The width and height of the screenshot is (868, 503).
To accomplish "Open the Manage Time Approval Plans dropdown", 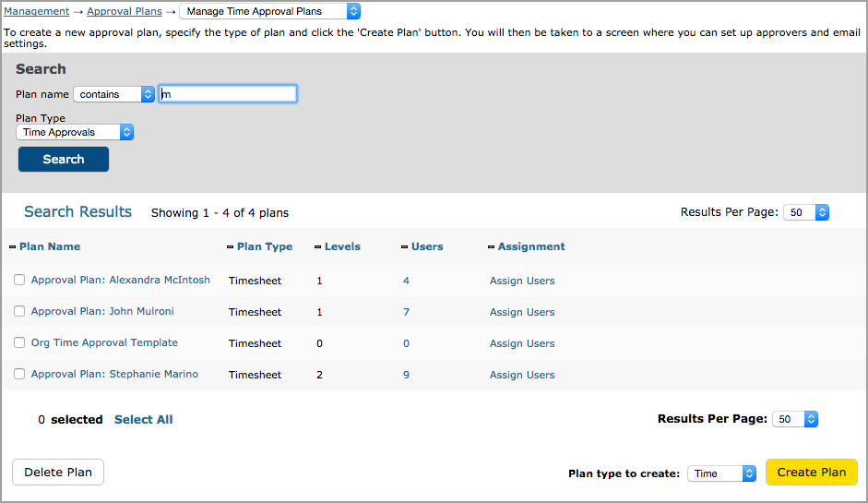I will (269, 11).
